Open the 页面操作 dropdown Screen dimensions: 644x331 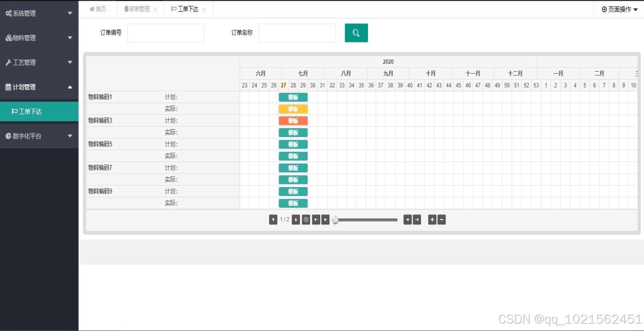coord(619,9)
